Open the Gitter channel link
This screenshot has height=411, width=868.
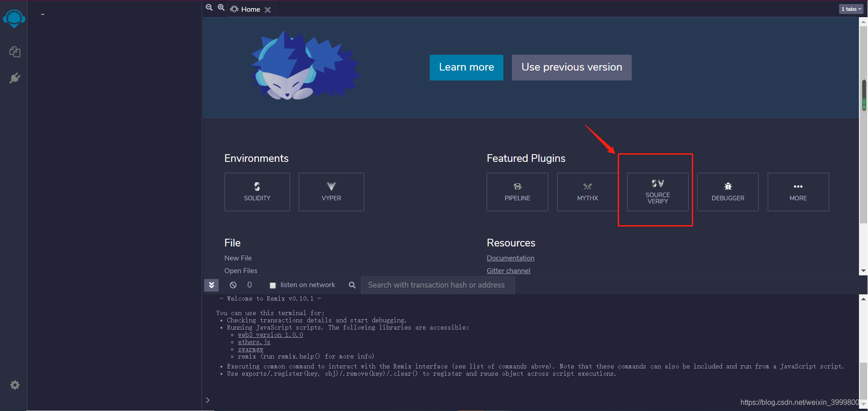508,271
